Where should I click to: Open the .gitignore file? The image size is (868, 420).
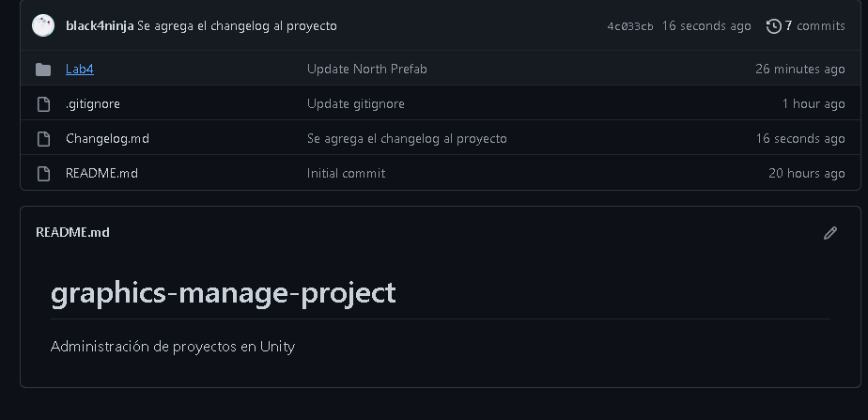(x=92, y=104)
